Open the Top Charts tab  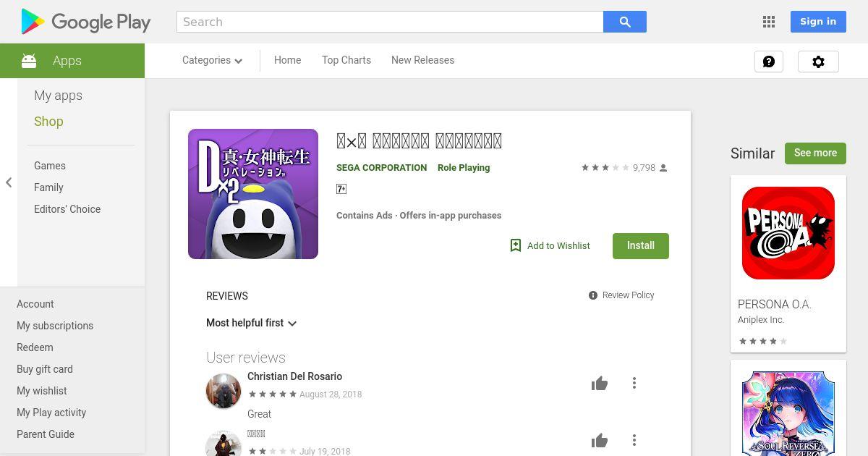(346, 60)
